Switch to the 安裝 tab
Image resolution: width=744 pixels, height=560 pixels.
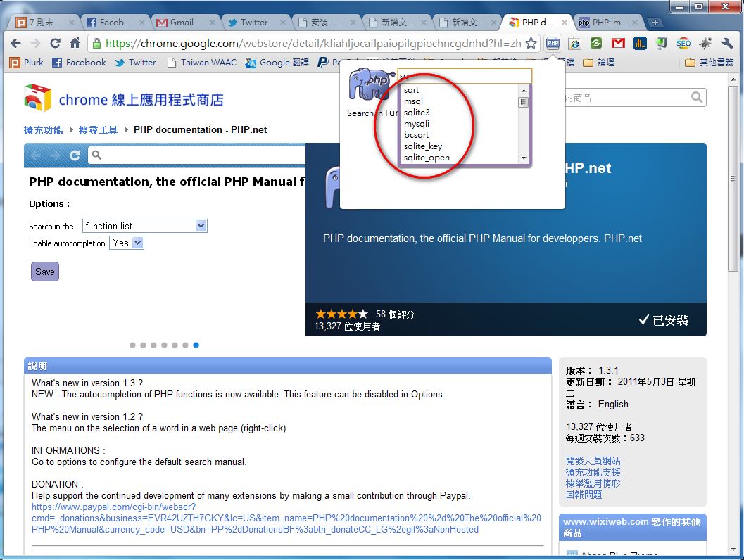pyautogui.click(x=327, y=23)
